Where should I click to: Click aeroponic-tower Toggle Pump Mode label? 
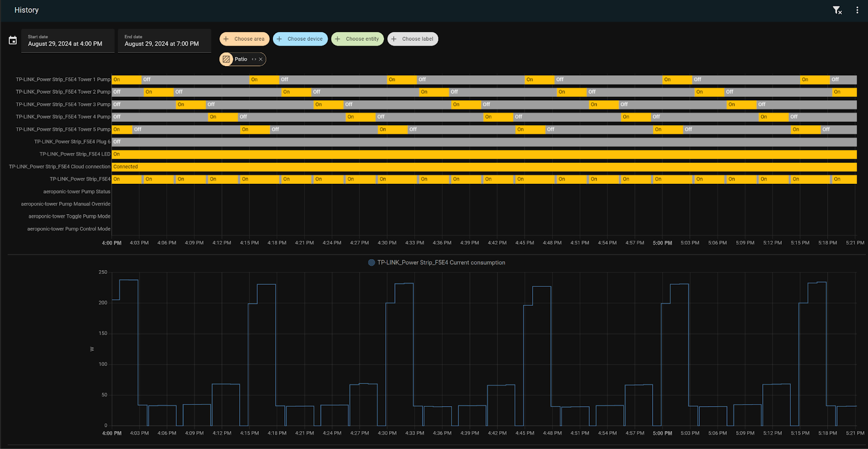click(x=69, y=216)
